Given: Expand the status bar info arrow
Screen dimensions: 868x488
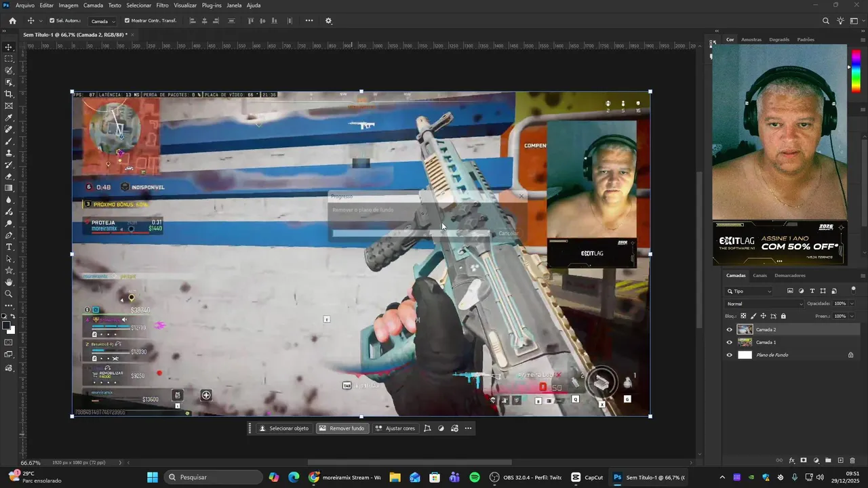Looking at the screenshot, I should 121,463.
